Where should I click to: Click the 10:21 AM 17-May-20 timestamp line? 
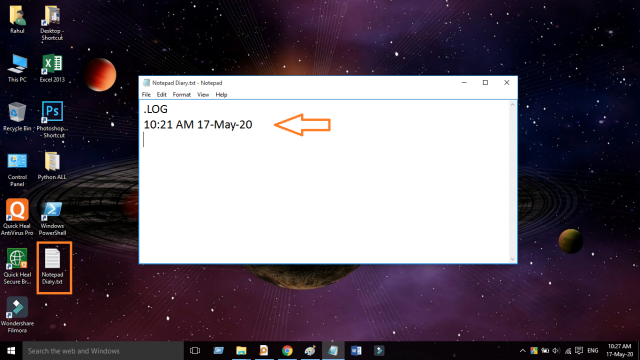click(x=198, y=124)
